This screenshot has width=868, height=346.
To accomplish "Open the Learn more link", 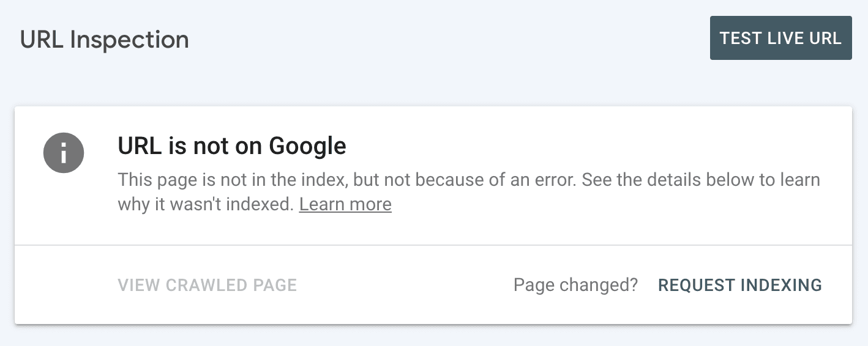I will click(345, 204).
